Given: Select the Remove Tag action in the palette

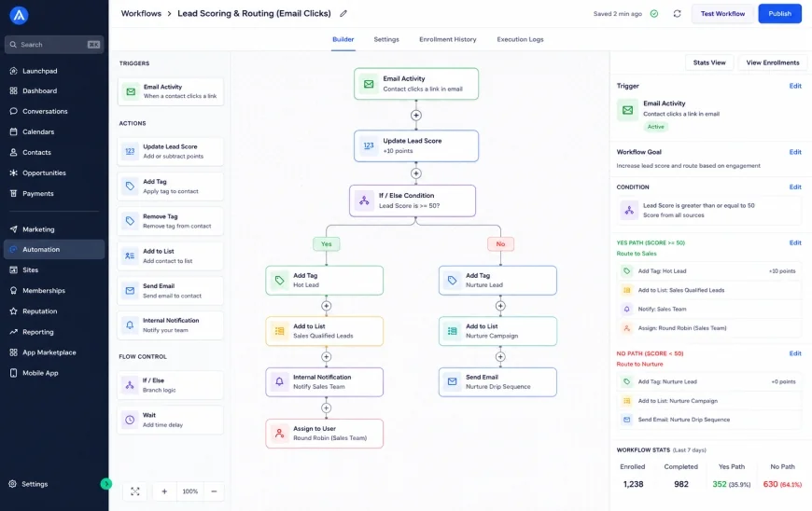Looking at the screenshot, I should (x=171, y=221).
